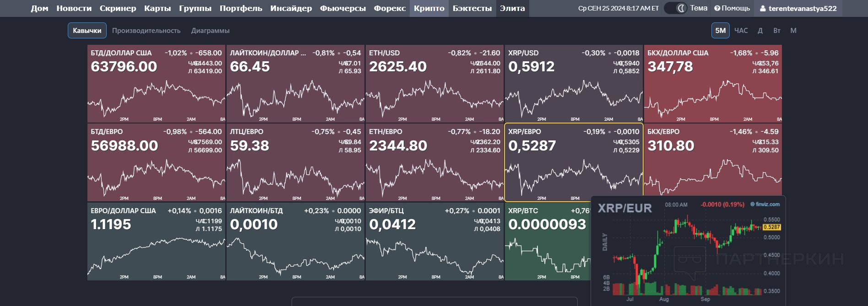Switch to the Диаграммы tab
Viewport: 868px width, 306px height.
(210, 31)
